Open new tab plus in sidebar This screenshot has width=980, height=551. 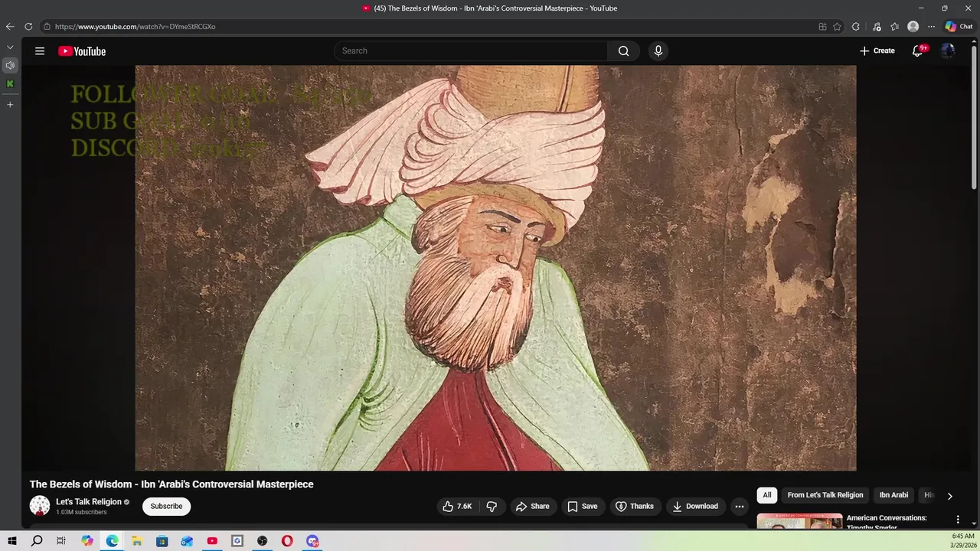click(x=10, y=104)
